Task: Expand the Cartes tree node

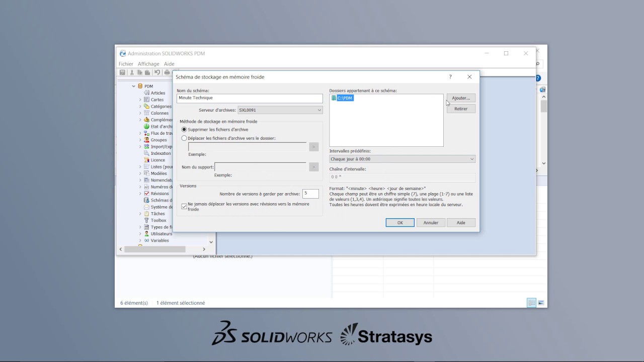Action: coord(140,100)
